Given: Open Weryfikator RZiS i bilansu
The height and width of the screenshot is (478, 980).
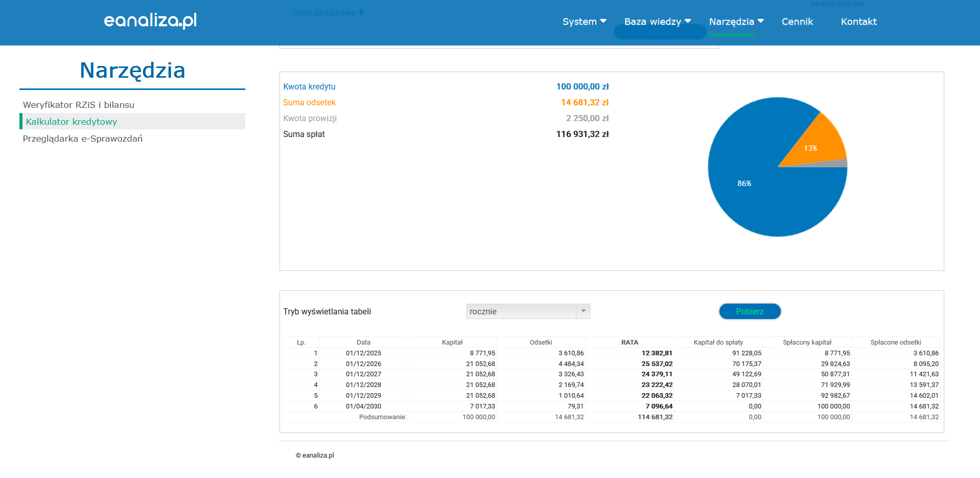Looking at the screenshot, I should pyautogui.click(x=79, y=105).
